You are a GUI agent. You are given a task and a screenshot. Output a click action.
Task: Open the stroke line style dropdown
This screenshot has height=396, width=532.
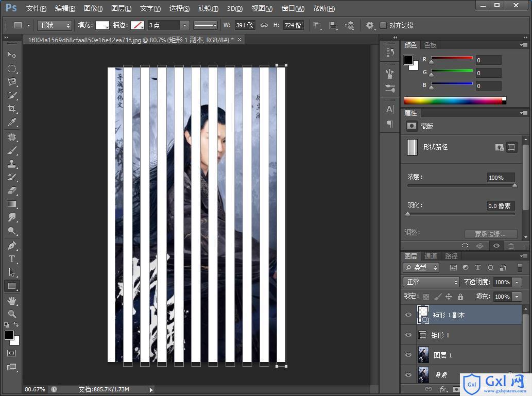[x=205, y=25]
